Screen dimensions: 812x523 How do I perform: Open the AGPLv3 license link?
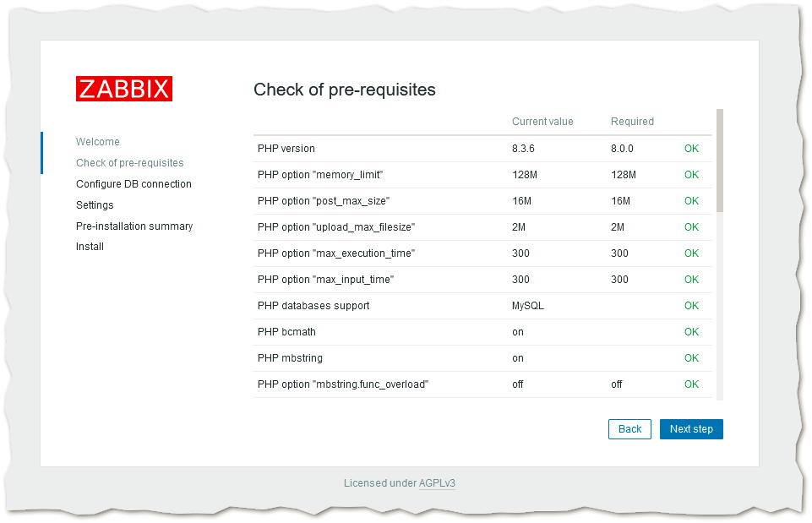(x=437, y=483)
